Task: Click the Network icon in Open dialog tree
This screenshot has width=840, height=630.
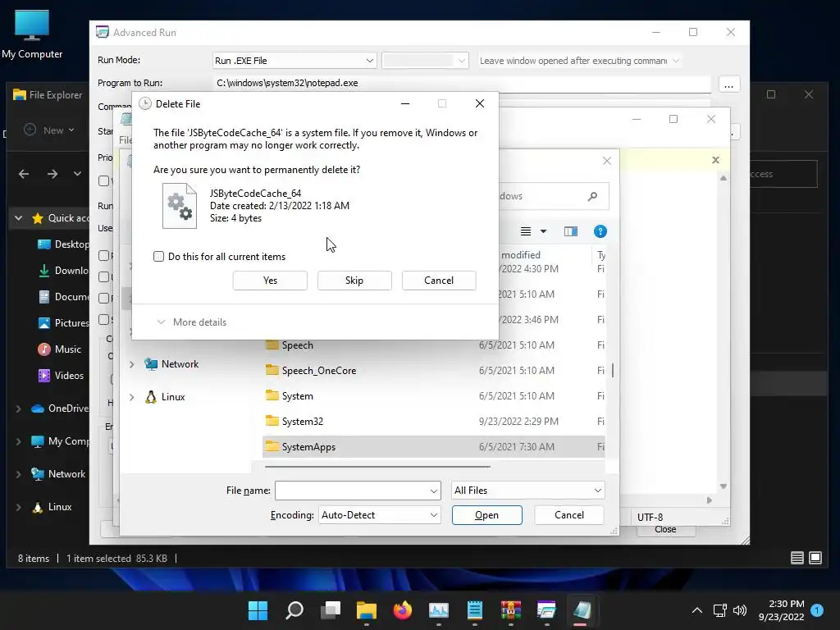Action: point(151,364)
